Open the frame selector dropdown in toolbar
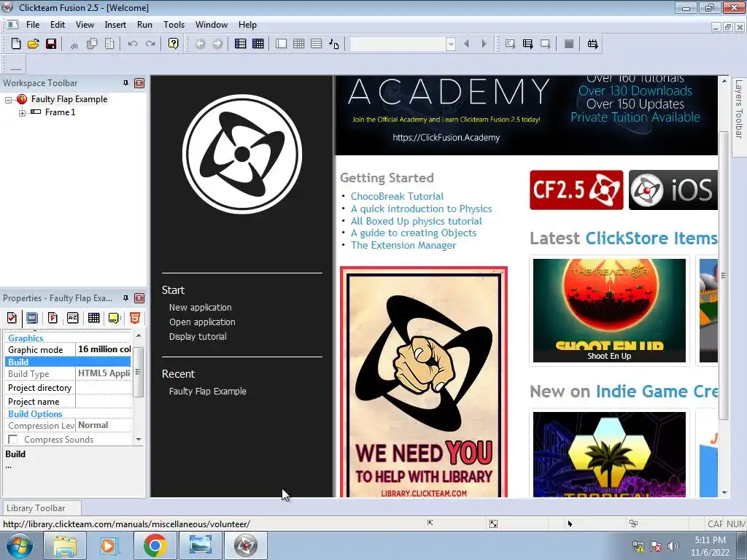 (x=451, y=44)
